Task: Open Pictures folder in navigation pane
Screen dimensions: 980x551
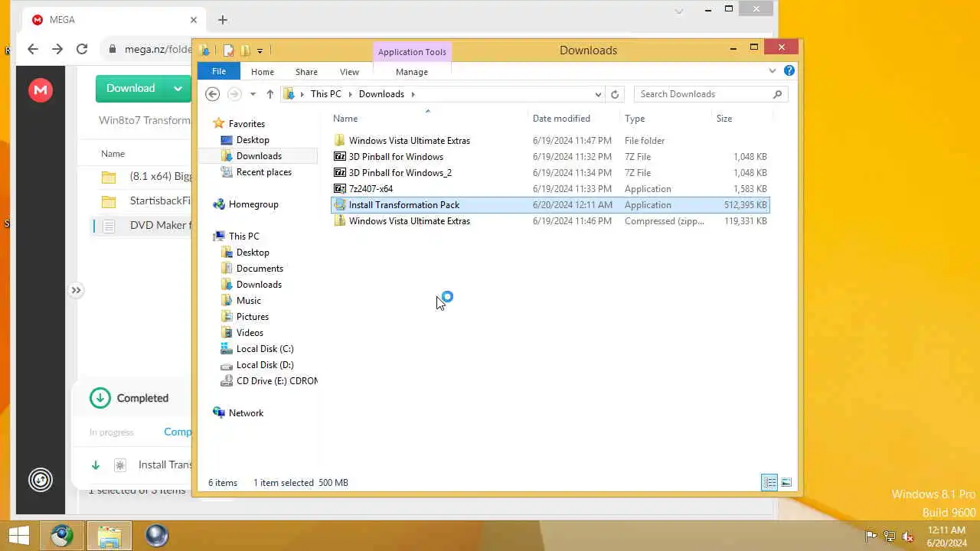Action: (x=244, y=317)
